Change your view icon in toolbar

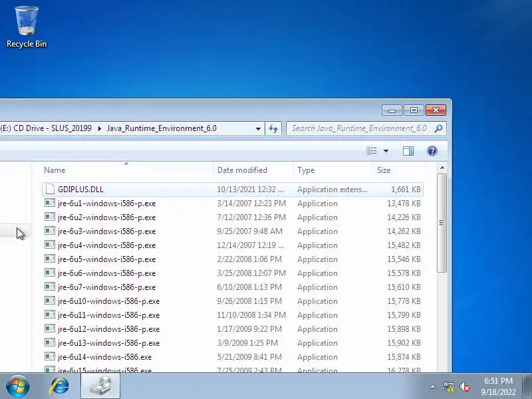372,151
